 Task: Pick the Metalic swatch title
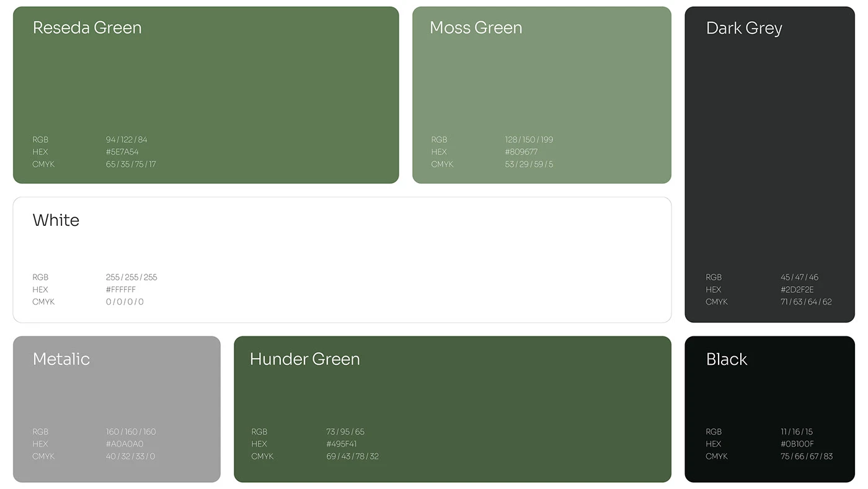[61, 359]
